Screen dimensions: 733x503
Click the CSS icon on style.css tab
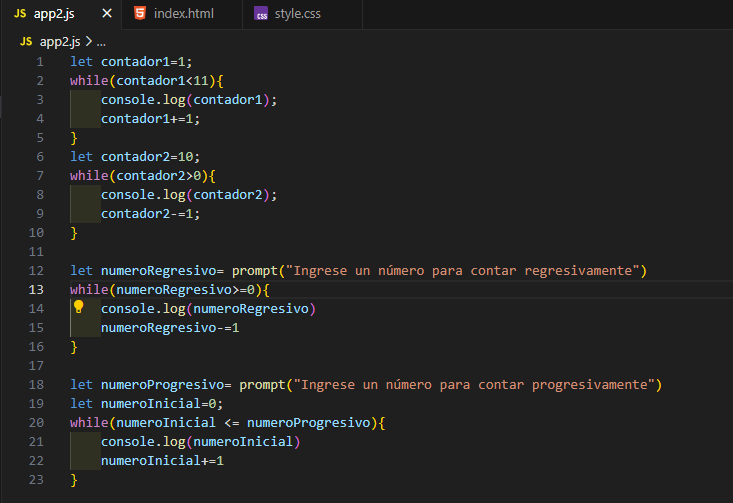click(261, 14)
